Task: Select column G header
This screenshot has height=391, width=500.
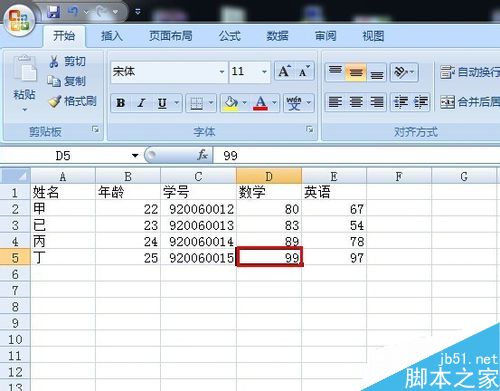Action: (x=463, y=176)
